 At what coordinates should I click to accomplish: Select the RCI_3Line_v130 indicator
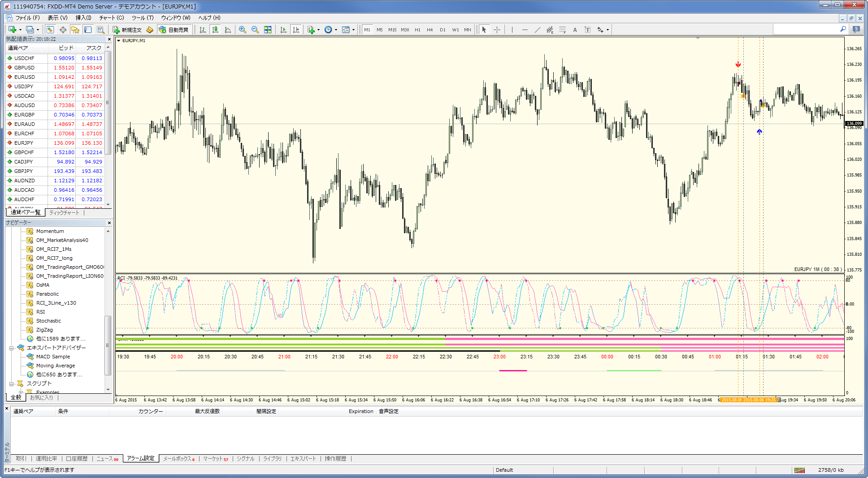pos(56,303)
